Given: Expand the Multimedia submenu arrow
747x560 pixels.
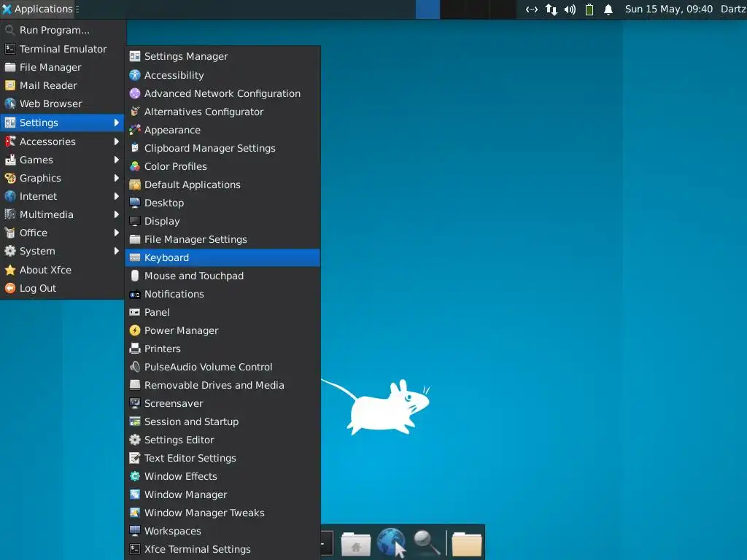Looking at the screenshot, I should pyautogui.click(x=116, y=214).
